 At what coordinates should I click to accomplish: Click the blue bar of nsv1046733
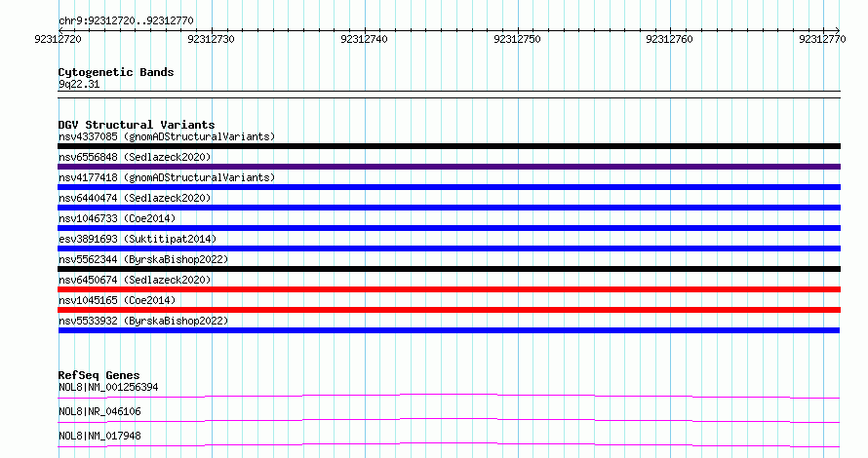(x=449, y=228)
